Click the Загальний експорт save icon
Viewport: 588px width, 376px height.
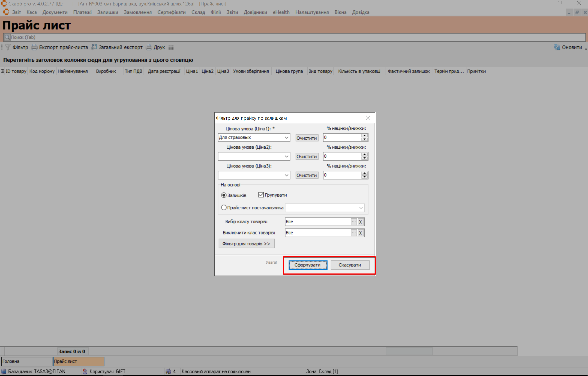94,47
